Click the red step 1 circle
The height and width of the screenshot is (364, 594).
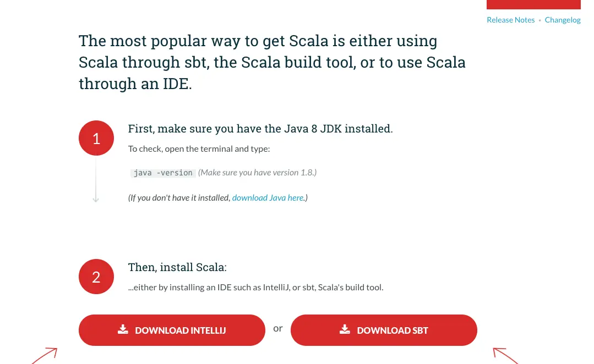point(96,138)
